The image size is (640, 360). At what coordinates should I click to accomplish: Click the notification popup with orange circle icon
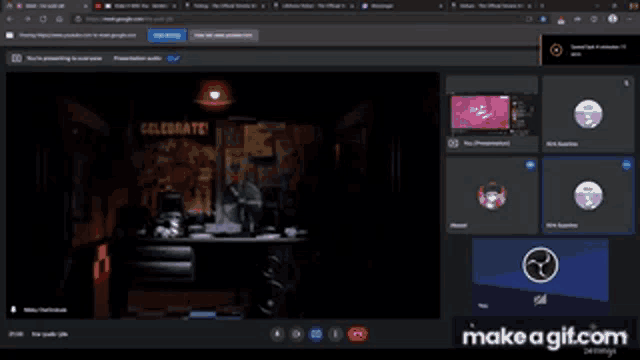[x=590, y=50]
